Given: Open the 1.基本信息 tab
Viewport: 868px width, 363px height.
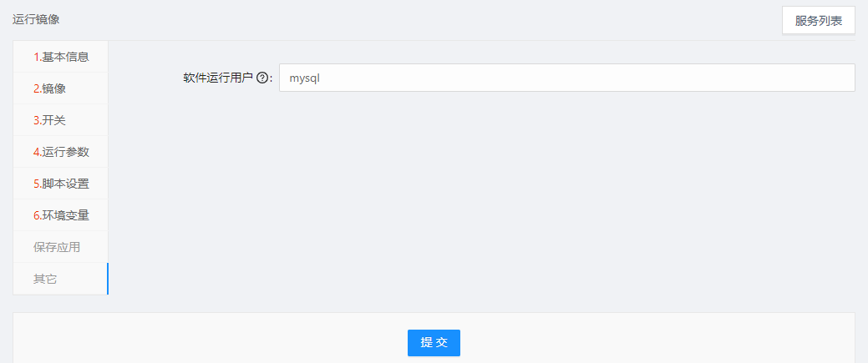Looking at the screenshot, I should (x=61, y=57).
